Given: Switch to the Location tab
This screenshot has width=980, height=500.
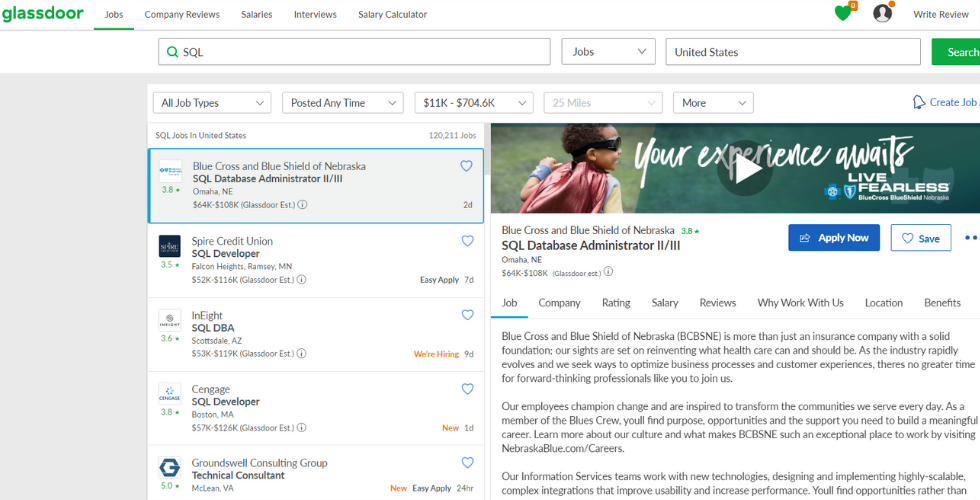Looking at the screenshot, I should point(884,303).
